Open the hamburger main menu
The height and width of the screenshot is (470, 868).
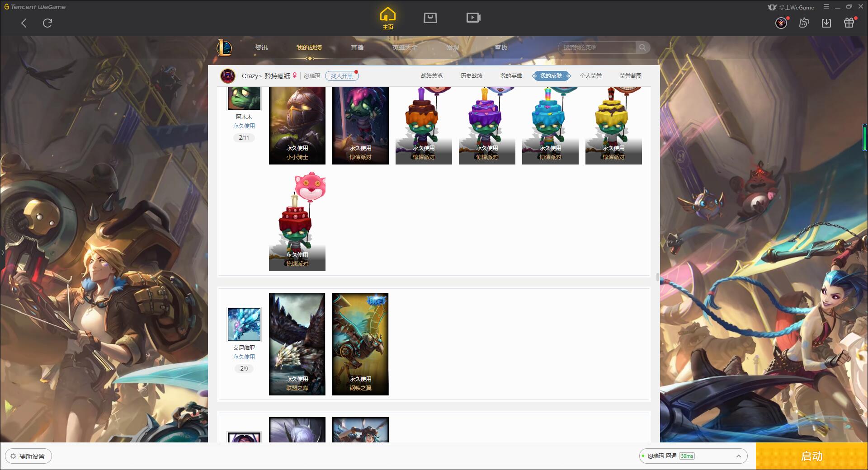point(826,7)
